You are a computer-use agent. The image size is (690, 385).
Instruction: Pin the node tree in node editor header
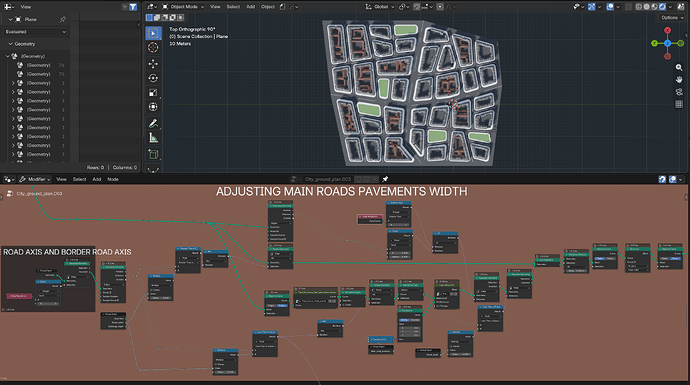(x=385, y=179)
